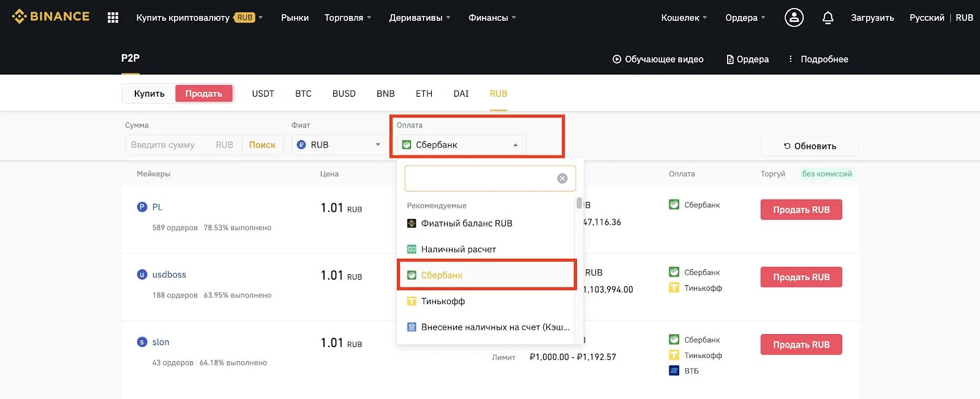The width and height of the screenshot is (980, 399).
Task: Choose Сбербанк in payment list
Action: (487, 275)
